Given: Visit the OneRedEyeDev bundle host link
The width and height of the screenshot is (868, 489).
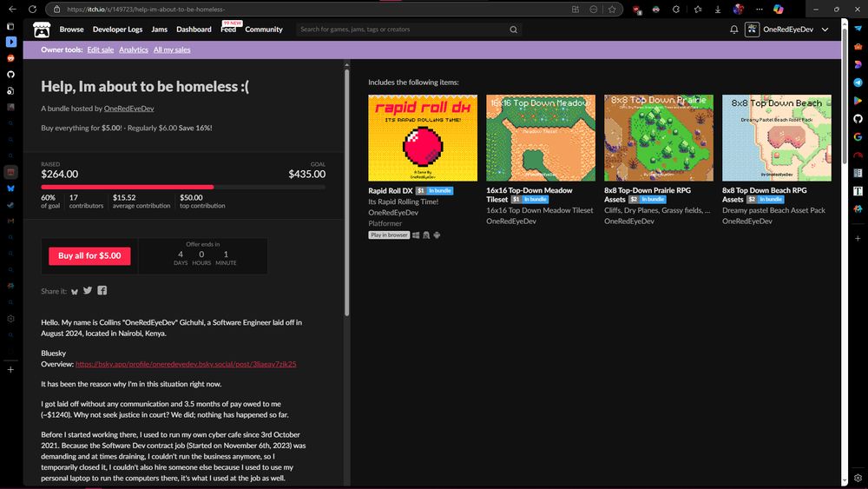Looking at the screenshot, I should tap(129, 109).
